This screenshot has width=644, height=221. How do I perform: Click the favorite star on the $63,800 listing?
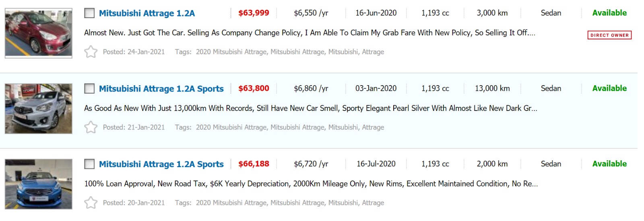coord(91,127)
